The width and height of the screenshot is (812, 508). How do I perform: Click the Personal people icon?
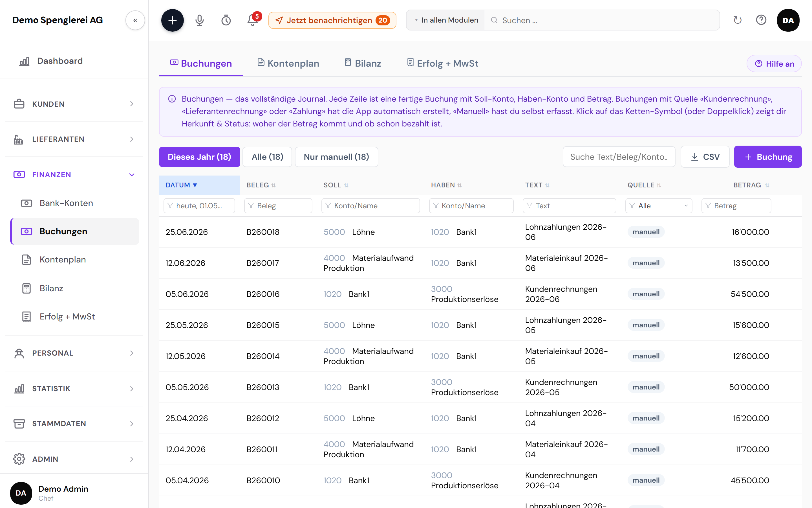(x=19, y=353)
